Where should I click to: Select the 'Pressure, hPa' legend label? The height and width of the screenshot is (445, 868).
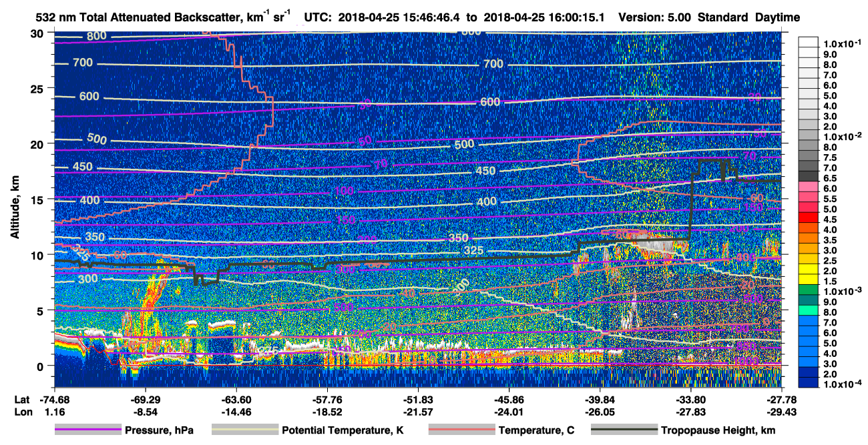(x=160, y=430)
